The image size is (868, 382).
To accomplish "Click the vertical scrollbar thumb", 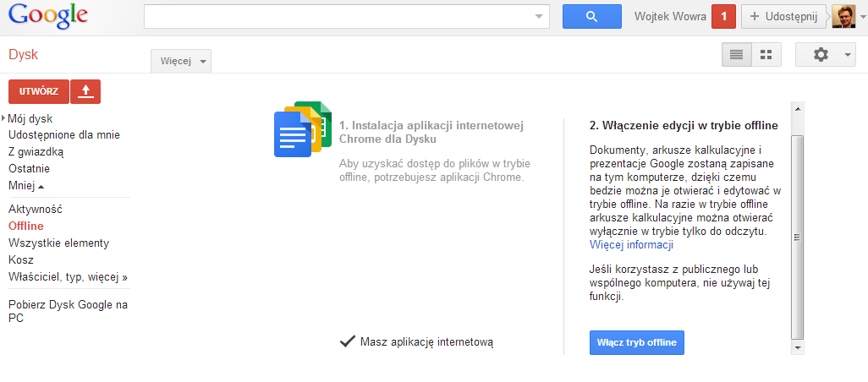I will click(798, 237).
